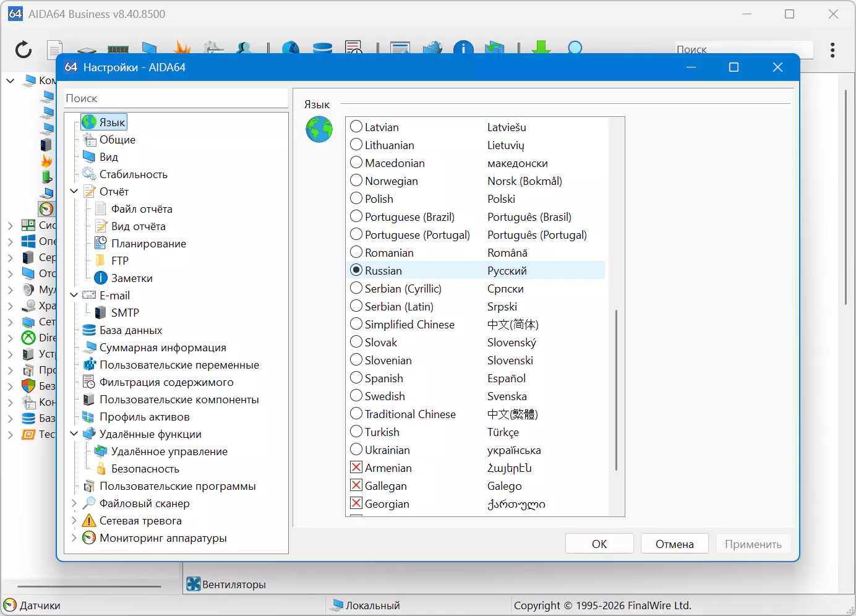Viewport: 856px width, 616px height.
Task: Click the Отмена button
Action: coord(675,544)
